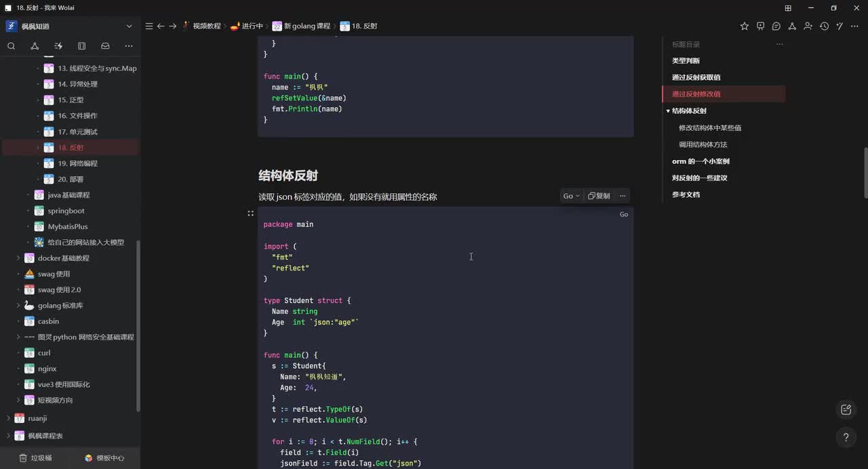Open breadcrumb 18. 反射
Viewport: 868px width, 469px height.
point(359,26)
